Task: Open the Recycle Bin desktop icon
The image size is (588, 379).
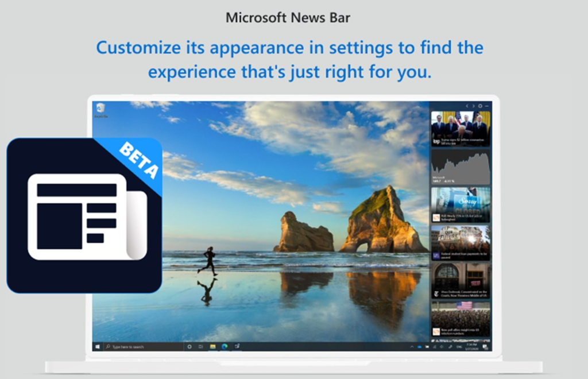Action: 100,110
